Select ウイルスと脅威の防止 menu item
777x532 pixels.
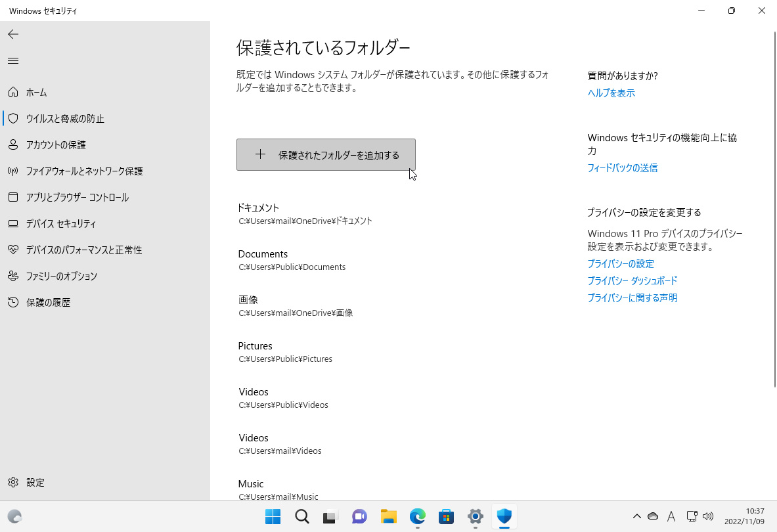point(65,118)
